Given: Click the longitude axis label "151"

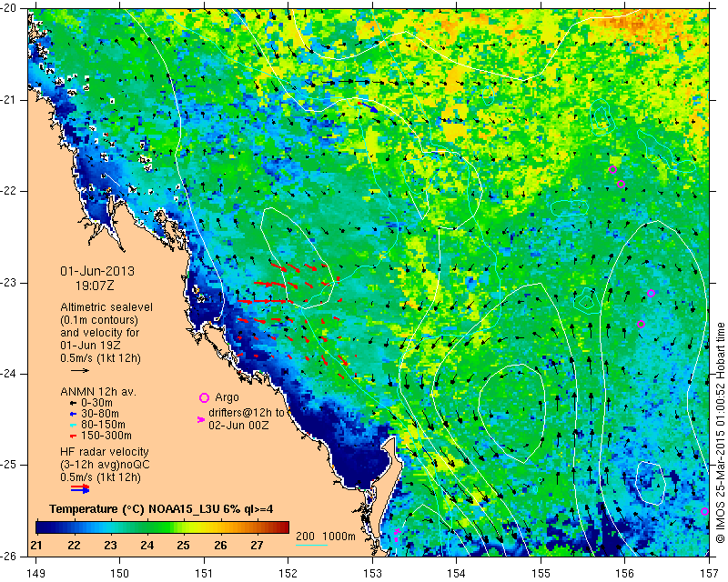Looking at the screenshot, I should click(x=204, y=574).
